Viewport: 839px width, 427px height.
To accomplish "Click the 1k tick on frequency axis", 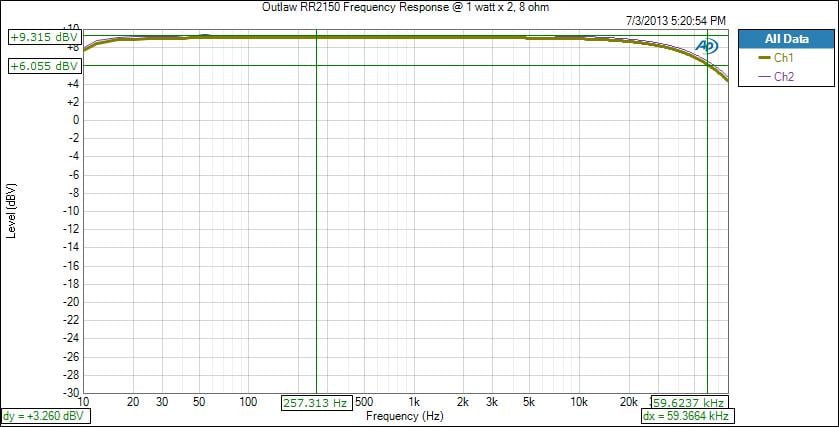I will [413, 402].
